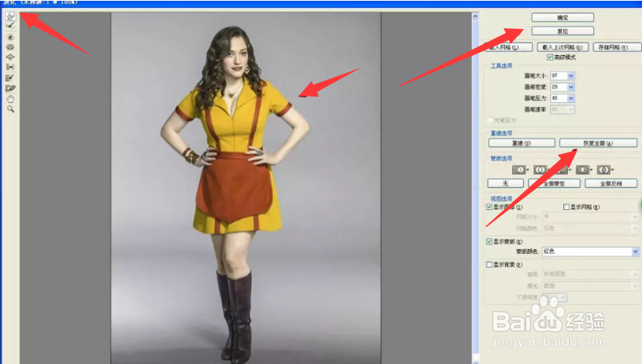Select the Push Left tool
This screenshot has width=642, height=364.
click(11, 67)
